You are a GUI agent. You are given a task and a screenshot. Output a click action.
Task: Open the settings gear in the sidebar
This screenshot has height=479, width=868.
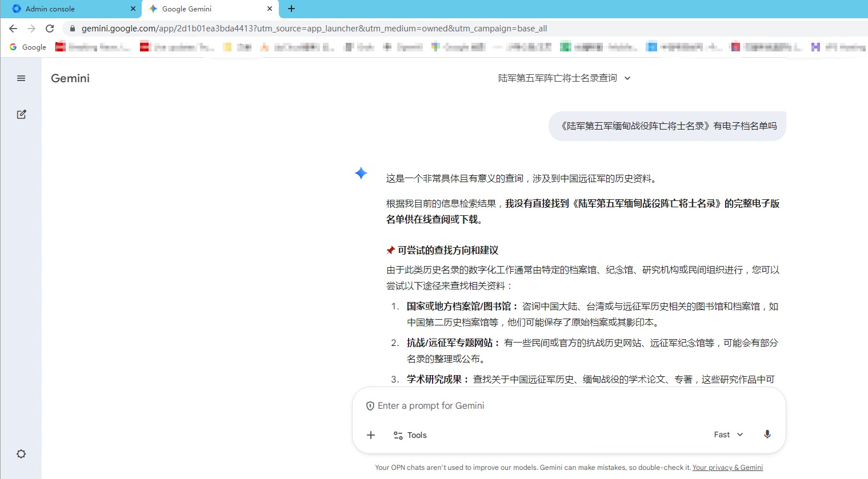21,454
